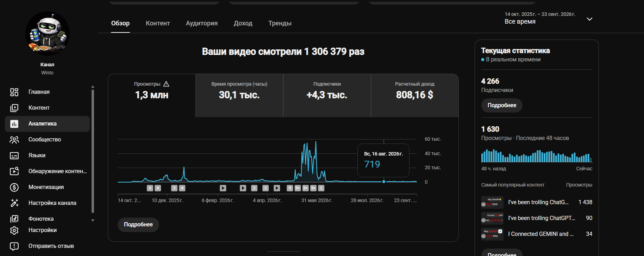Click the last-48-hours views bar chart
Image resolution: width=644 pixels, height=256 pixels.
(537, 156)
